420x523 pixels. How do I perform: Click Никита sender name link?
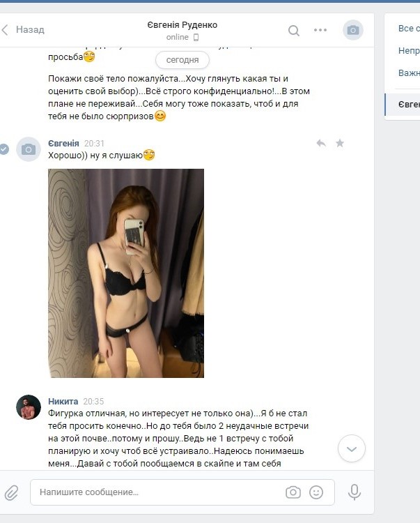pos(63,401)
